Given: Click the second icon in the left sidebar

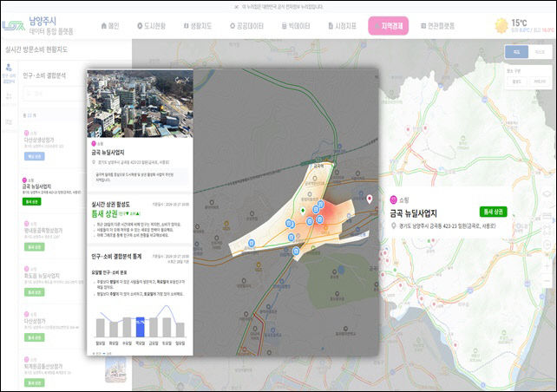Looking at the screenshot, I should pyautogui.click(x=9, y=98).
